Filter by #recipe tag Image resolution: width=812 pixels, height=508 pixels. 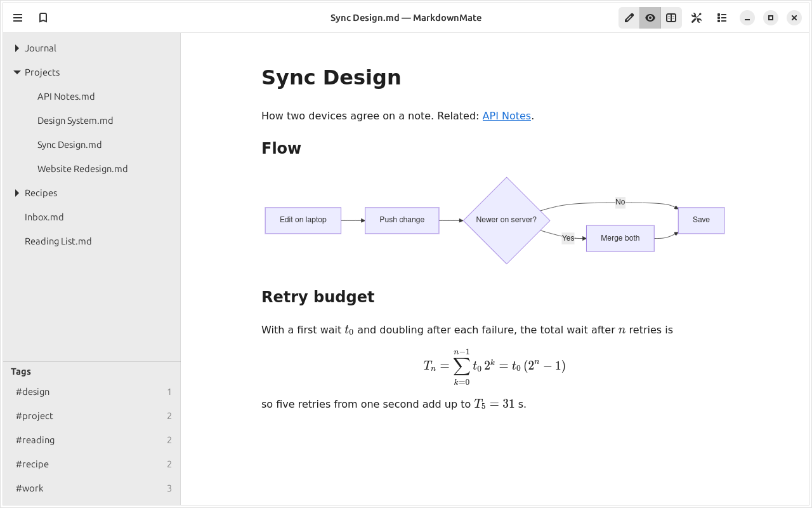92,464
